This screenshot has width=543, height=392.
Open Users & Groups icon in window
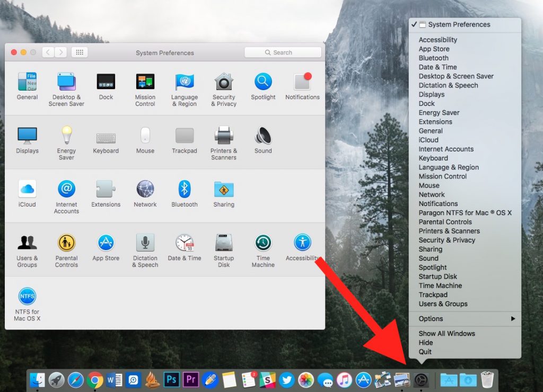(28, 243)
